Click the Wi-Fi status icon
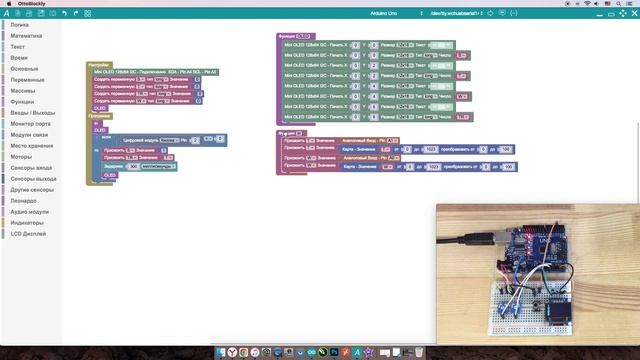Screen dimensions: 640x360 click(587, 3)
